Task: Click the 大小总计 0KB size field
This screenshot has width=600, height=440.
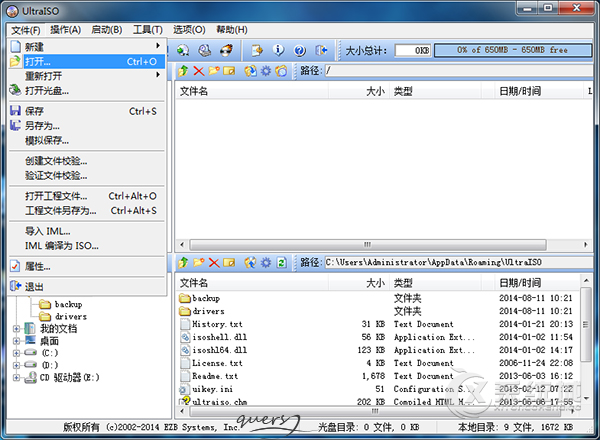Action: 412,50
